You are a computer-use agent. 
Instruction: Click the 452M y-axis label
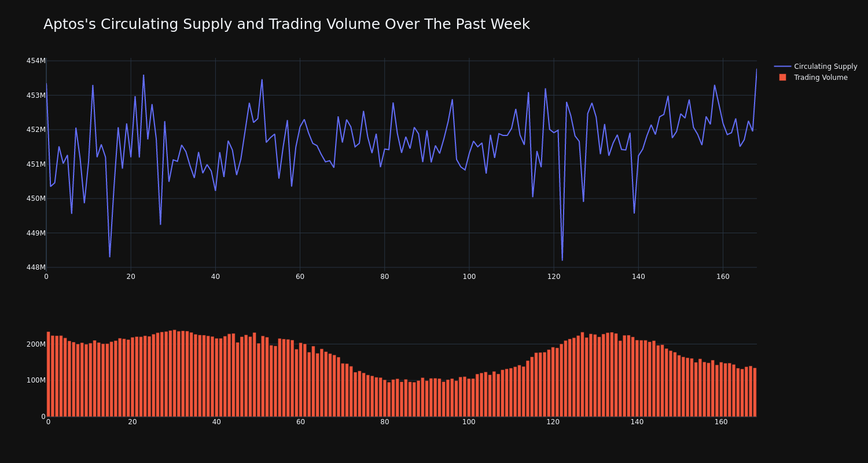click(x=36, y=130)
